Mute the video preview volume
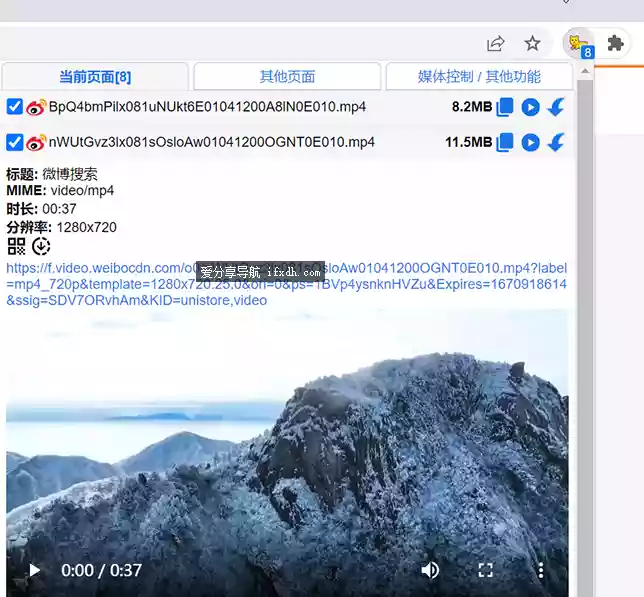 430,570
